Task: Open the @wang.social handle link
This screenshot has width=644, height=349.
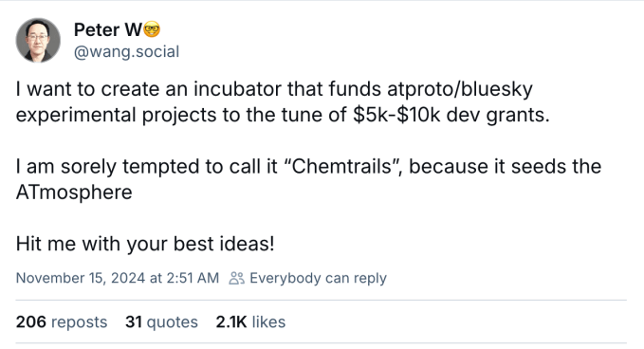Action: 126,52
